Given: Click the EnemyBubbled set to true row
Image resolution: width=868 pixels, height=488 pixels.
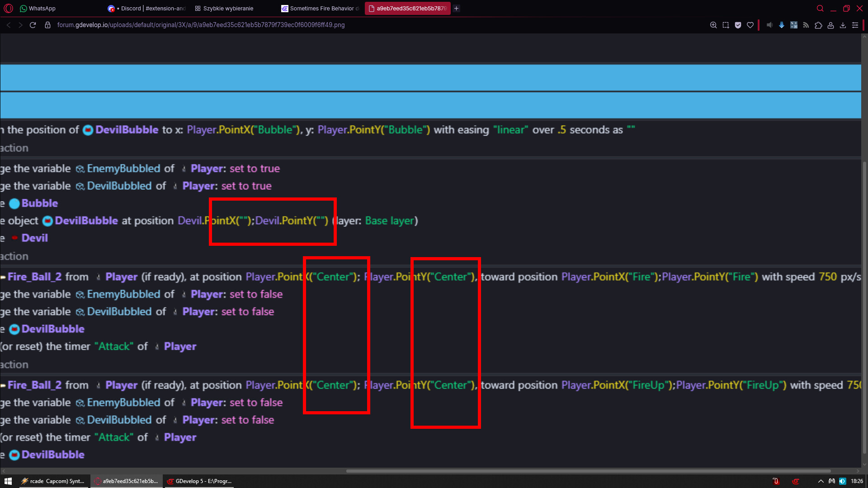Looking at the screenshot, I should [140, 169].
